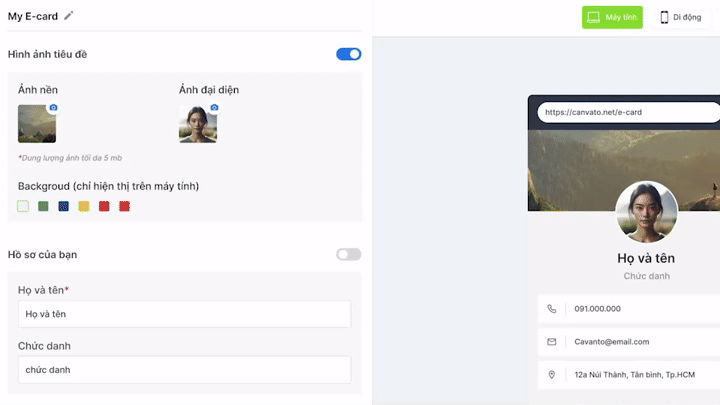Screen dimensions: 720x405
Task: Click the Ảnh nền landscape thumbnail
Action: (x=36, y=125)
